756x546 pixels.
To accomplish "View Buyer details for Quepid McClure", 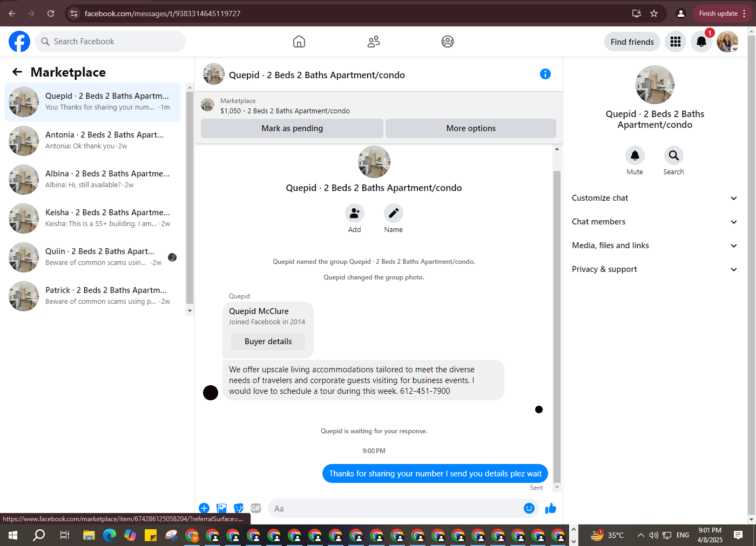I will pyautogui.click(x=268, y=342).
